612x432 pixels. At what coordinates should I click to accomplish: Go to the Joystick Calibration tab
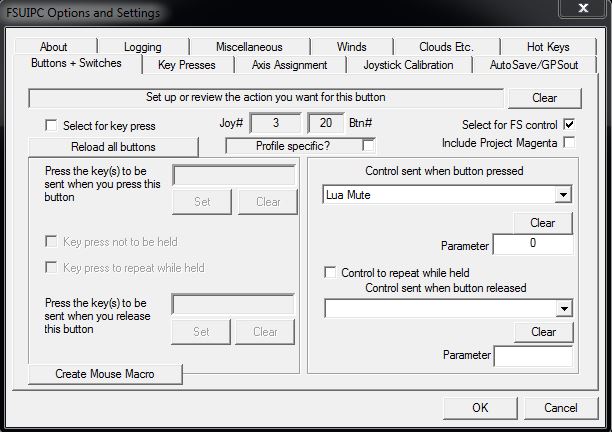click(x=407, y=65)
